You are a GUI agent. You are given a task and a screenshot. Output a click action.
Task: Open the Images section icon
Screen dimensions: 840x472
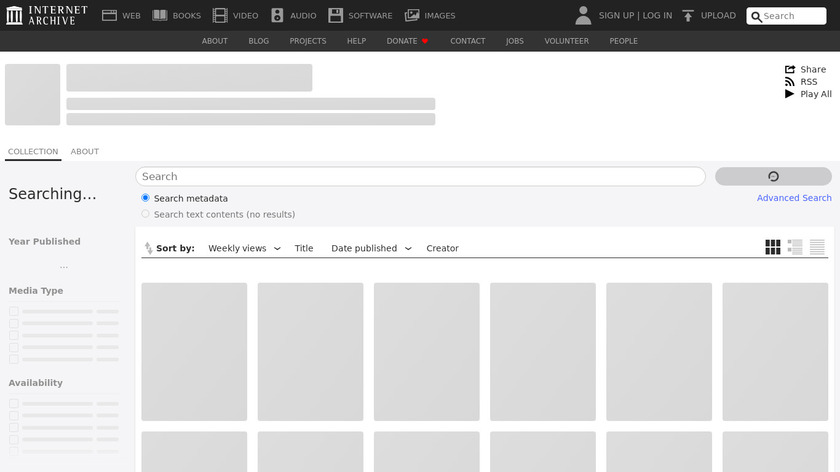(x=412, y=15)
